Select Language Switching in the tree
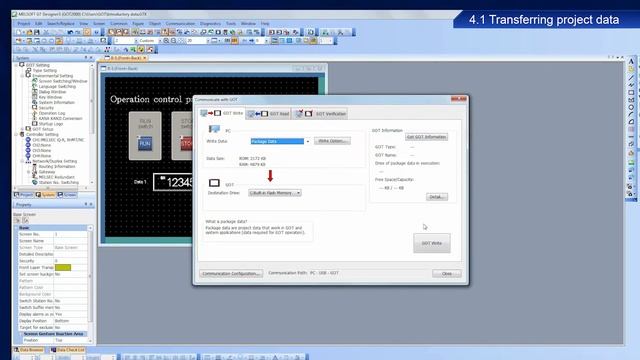640x360 pixels. tap(57, 87)
